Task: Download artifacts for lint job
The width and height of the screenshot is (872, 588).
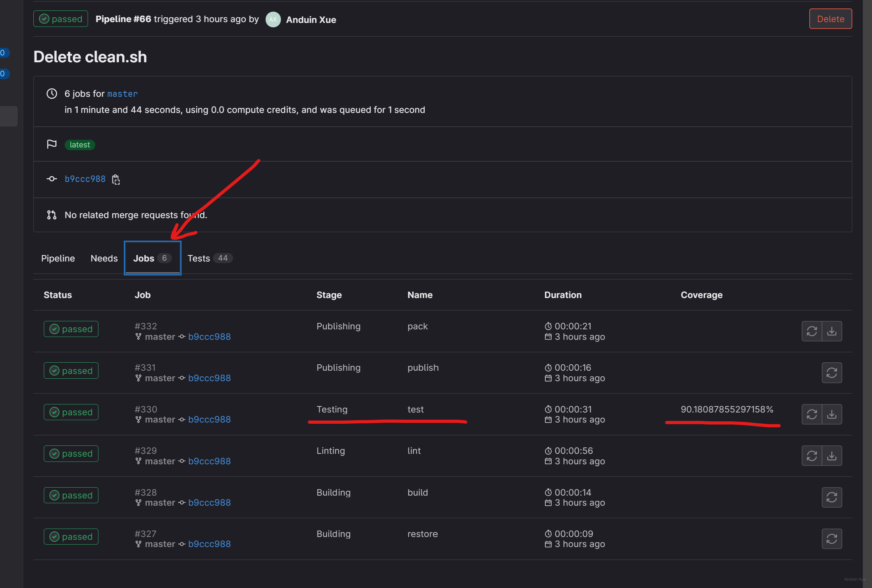Action: 832,456
